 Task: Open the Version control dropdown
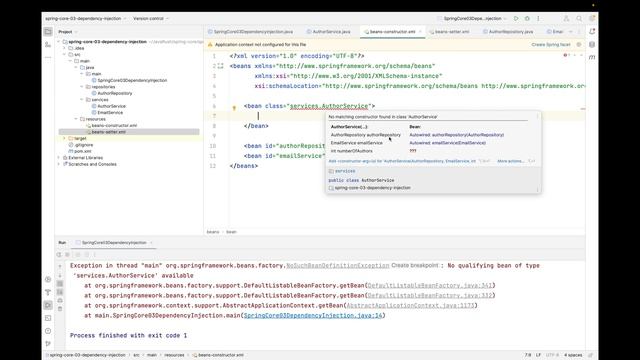151,18
